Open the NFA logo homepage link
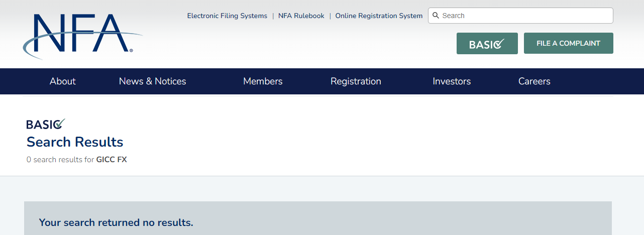This screenshot has width=644, height=235. [83, 36]
